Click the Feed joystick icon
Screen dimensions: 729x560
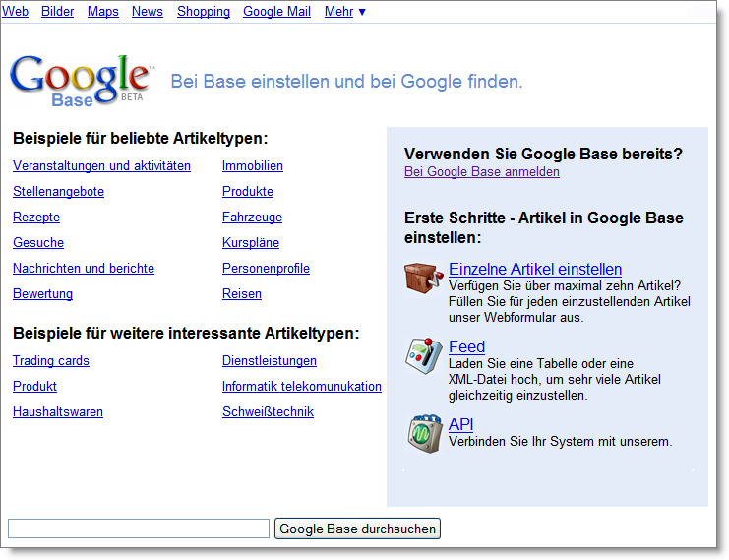tap(424, 356)
